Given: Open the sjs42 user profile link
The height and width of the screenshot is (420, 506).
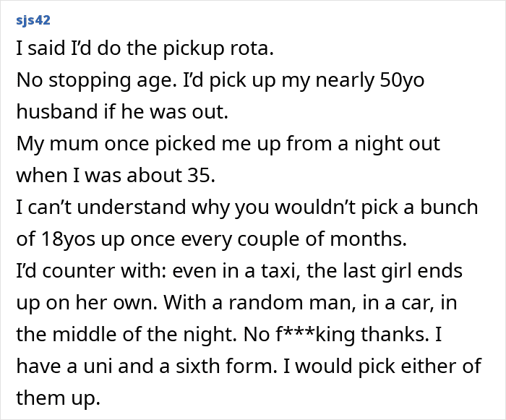Looking at the screenshot, I should (x=33, y=19).
